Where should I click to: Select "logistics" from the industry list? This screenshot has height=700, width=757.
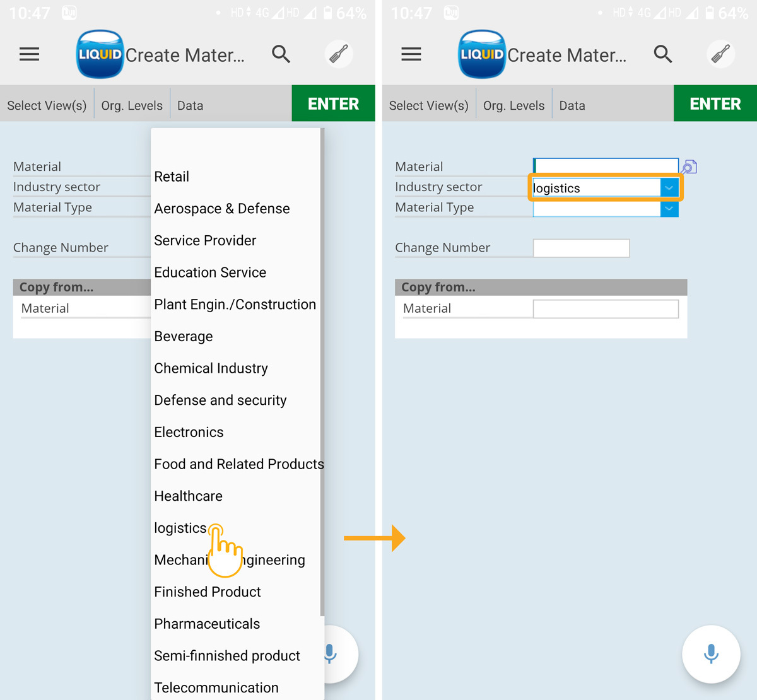(180, 528)
